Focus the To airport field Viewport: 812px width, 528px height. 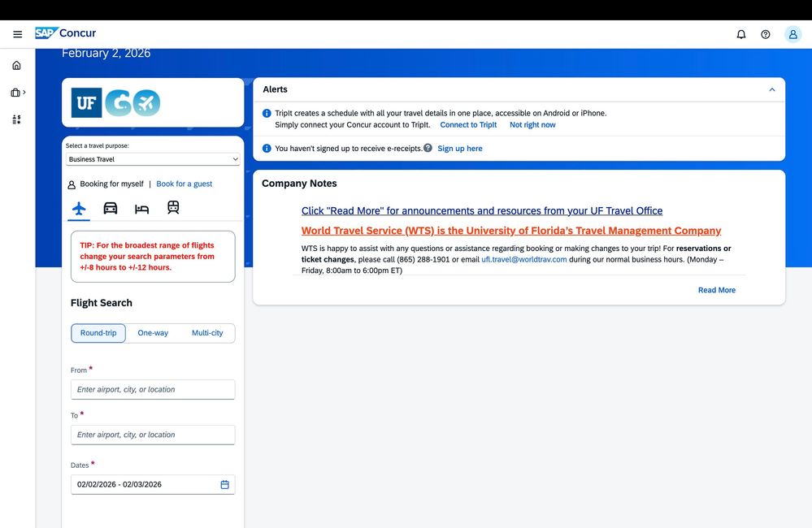click(153, 435)
